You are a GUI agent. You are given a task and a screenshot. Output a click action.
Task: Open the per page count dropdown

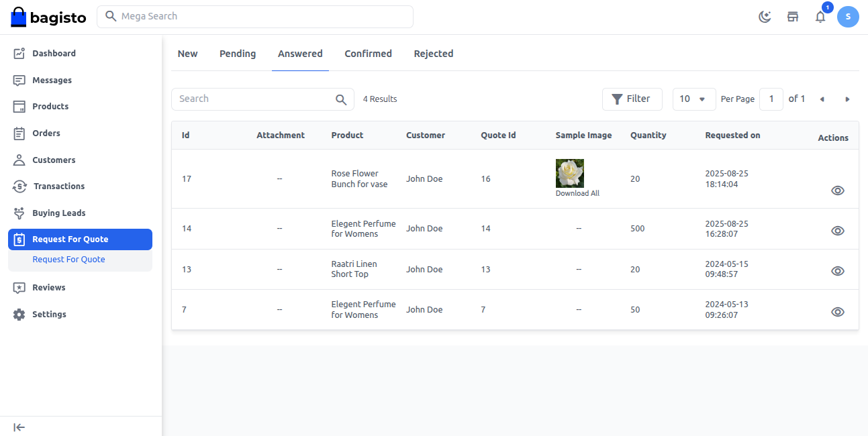(x=693, y=99)
